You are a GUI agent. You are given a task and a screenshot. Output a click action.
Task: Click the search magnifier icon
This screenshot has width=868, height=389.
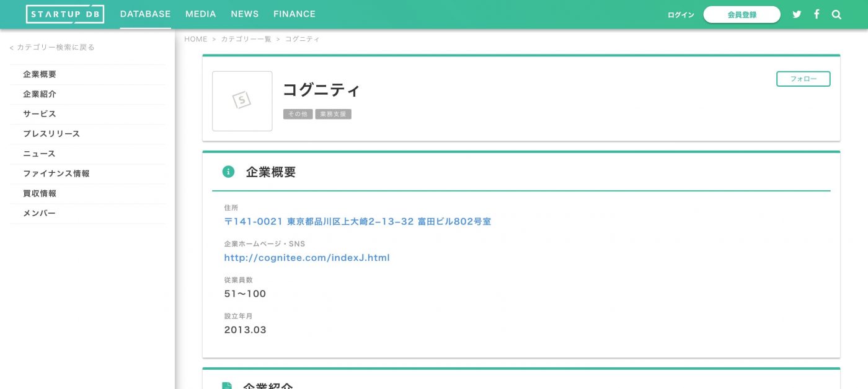pos(836,14)
